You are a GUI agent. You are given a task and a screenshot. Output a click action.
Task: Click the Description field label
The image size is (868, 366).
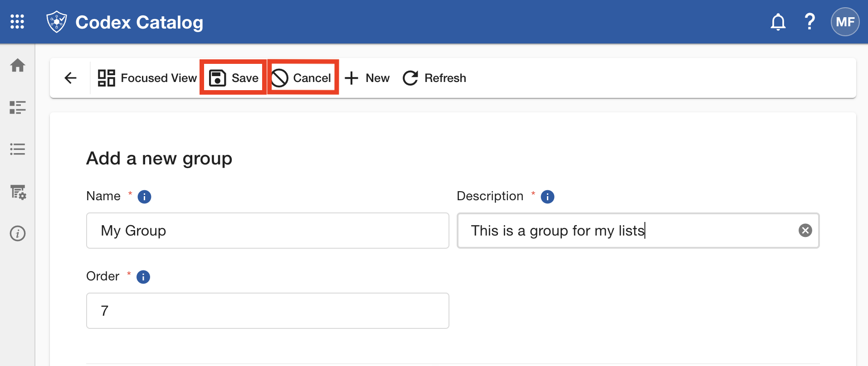click(490, 196)
